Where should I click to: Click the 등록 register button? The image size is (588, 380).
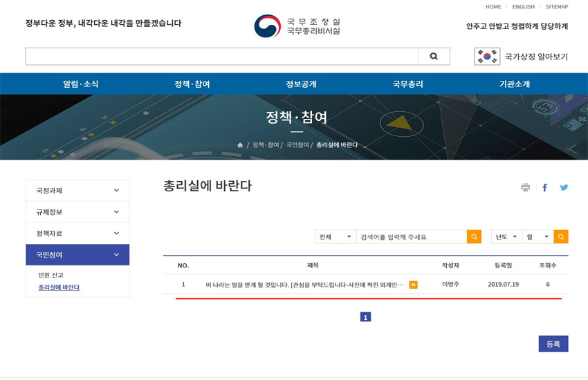tap(553, 343)
